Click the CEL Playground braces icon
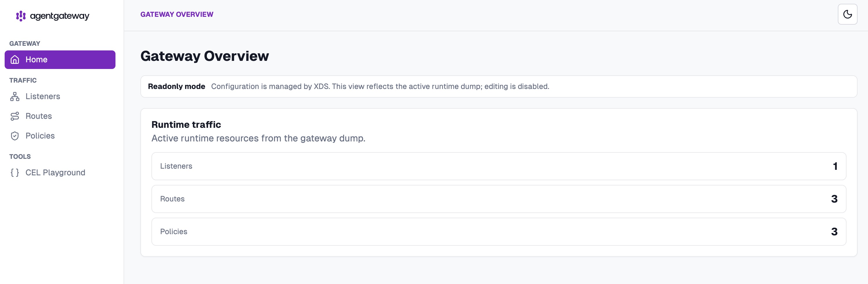Screen dimensions: 868x284 [15, 173]
